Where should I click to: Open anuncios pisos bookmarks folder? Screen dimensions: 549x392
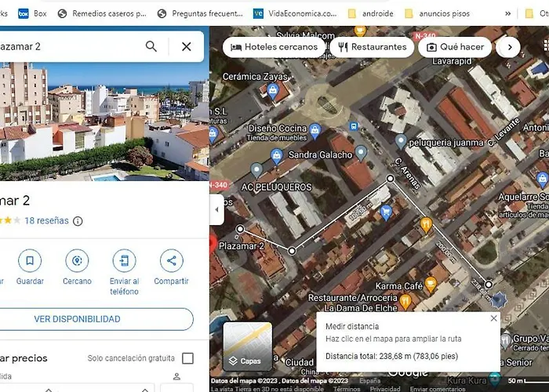click(x=438, y=13)
